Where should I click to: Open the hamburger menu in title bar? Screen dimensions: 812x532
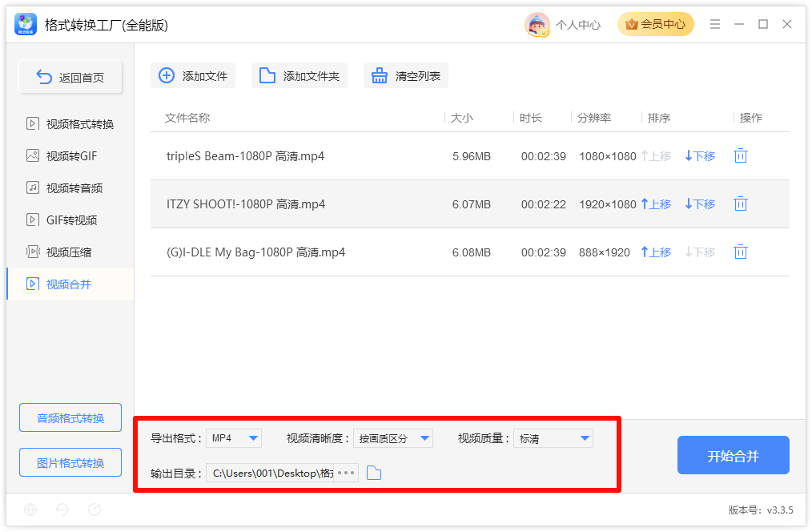pos(714,24)
